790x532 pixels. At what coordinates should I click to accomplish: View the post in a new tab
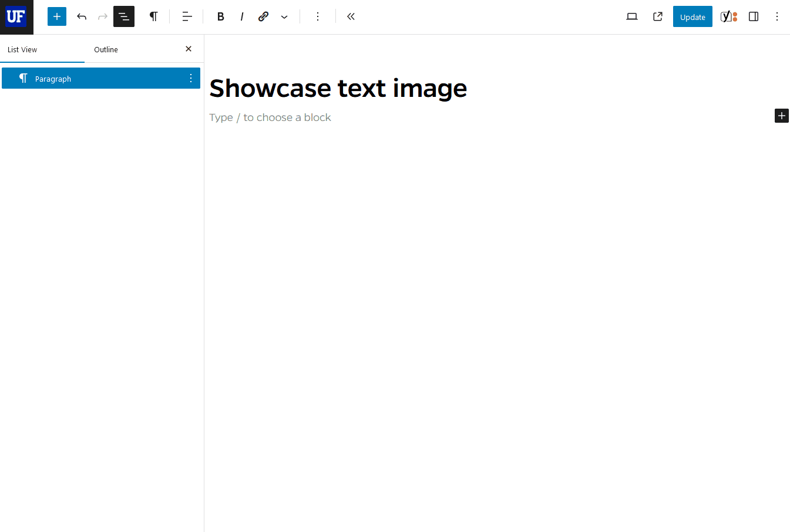(657, 16)
